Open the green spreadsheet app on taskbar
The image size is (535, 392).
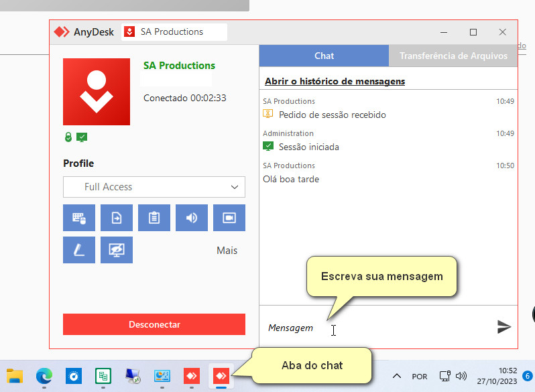pyautogui.click(x=103, y=376)
